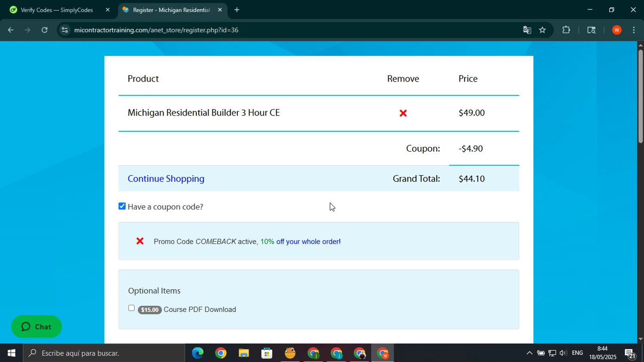Open a new browser tab
Image resolution: width=644 pixels, height=362 pixels.
pyautogui.click(x=237, y=10)
